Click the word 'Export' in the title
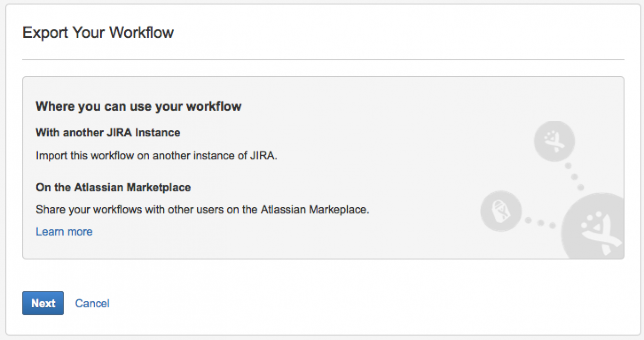 (x=41, y=33)
